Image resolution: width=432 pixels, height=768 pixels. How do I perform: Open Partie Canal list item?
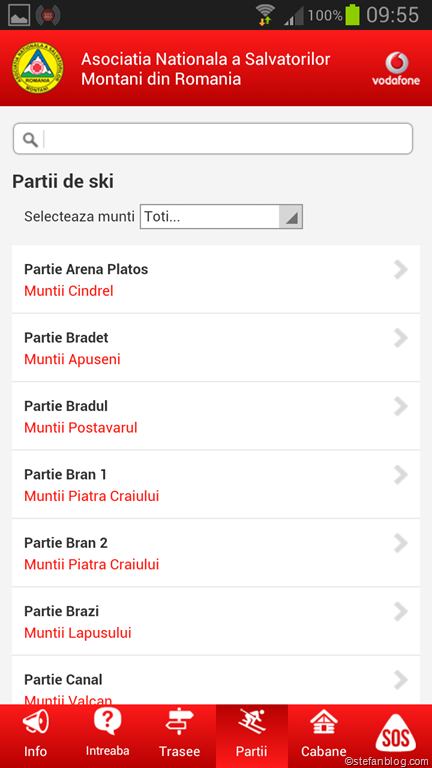216,681
